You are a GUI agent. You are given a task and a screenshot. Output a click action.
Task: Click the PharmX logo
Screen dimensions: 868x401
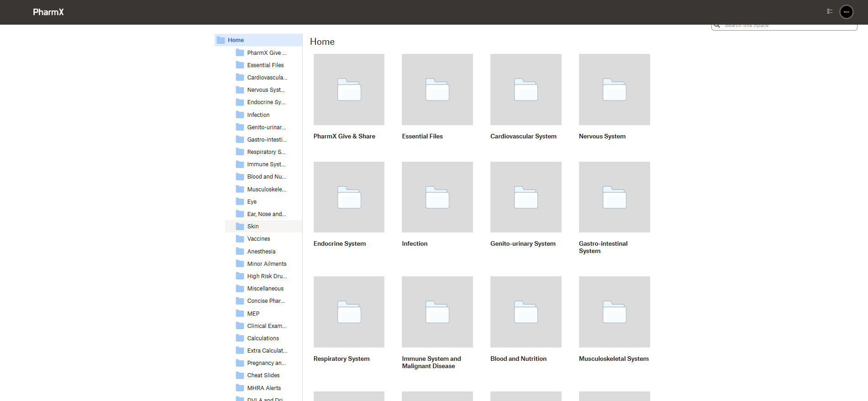click(x=48, y=12)
